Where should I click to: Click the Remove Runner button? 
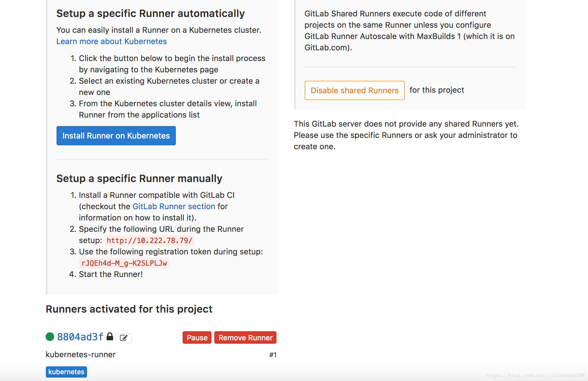coord(245,337)
